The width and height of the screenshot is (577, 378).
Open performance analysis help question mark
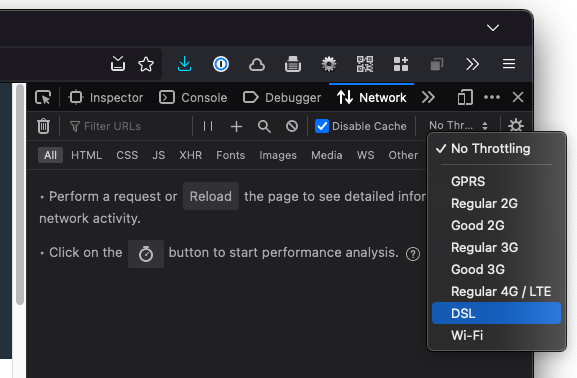coord(413,254)
